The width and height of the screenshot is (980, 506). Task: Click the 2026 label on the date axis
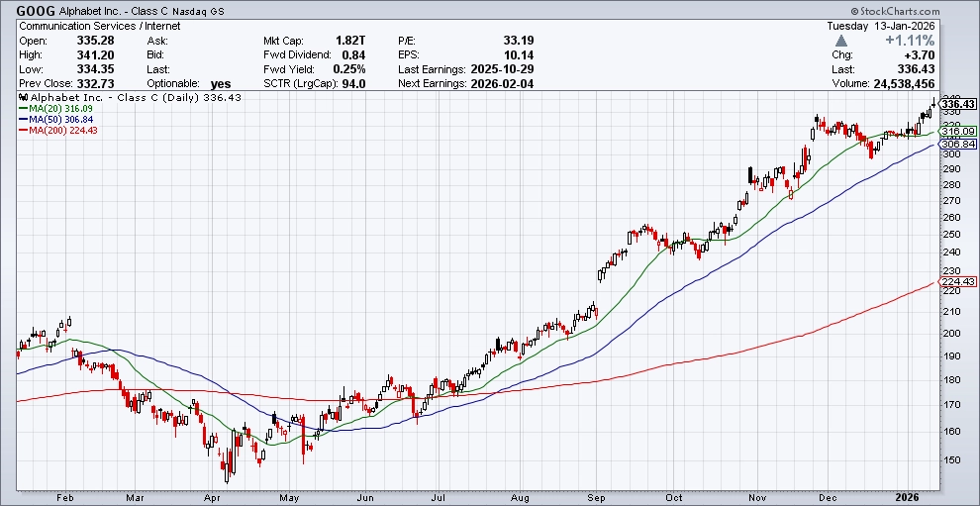(x=910, y=497)
